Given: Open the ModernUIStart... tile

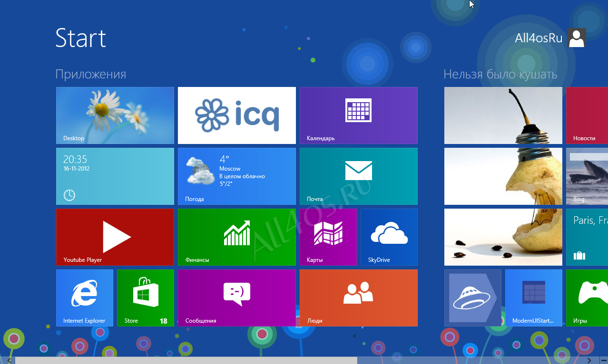Looking at the screenshot, I should (x=534, y=298).
